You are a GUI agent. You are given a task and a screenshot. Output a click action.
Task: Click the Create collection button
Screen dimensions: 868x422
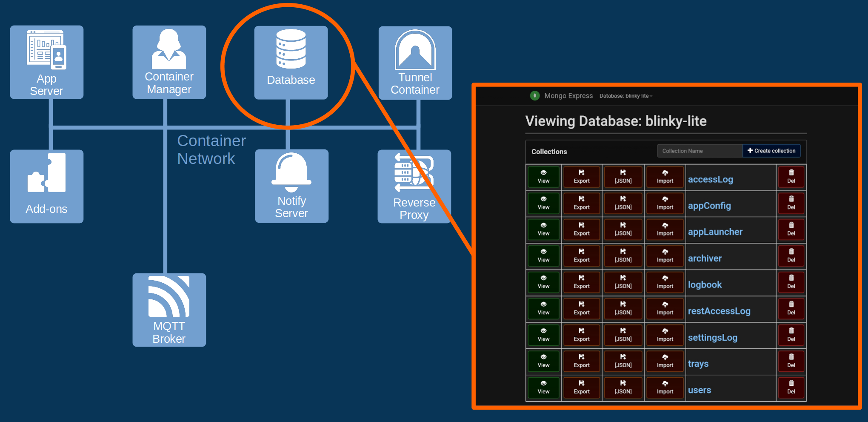pos(771,151)
